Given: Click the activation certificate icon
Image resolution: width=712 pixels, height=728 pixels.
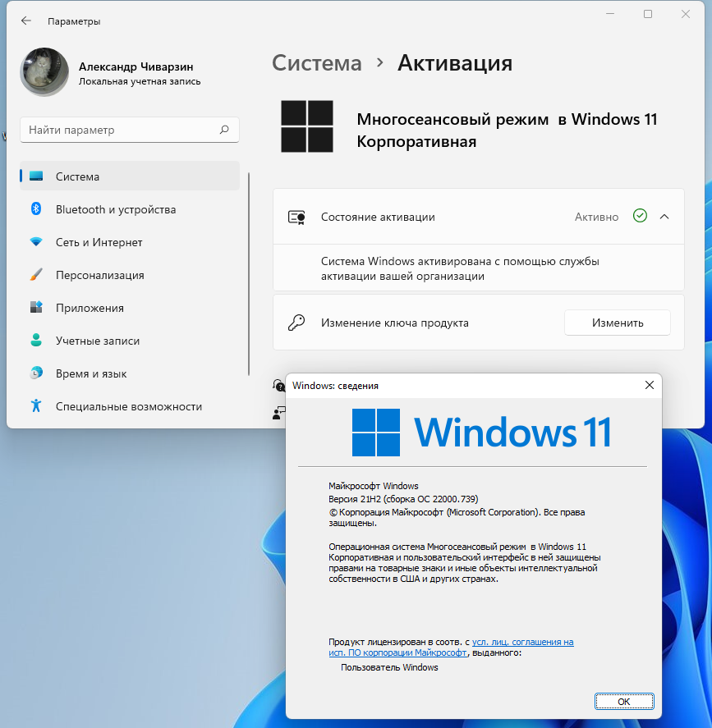Looking at the screenshot, I should coord(296,217).
